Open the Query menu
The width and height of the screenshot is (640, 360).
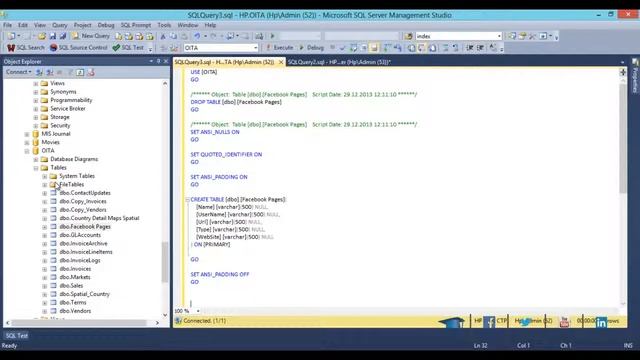click(60, 25)
